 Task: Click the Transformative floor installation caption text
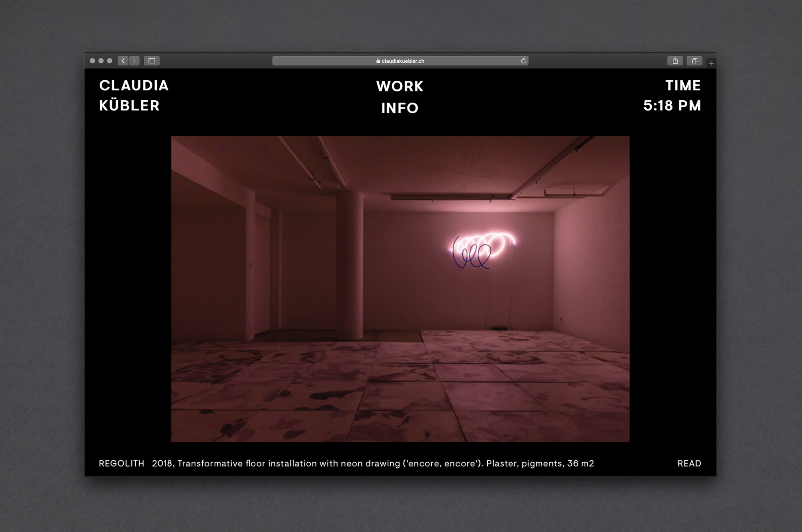pyautogui.click(x=372, y=463)
